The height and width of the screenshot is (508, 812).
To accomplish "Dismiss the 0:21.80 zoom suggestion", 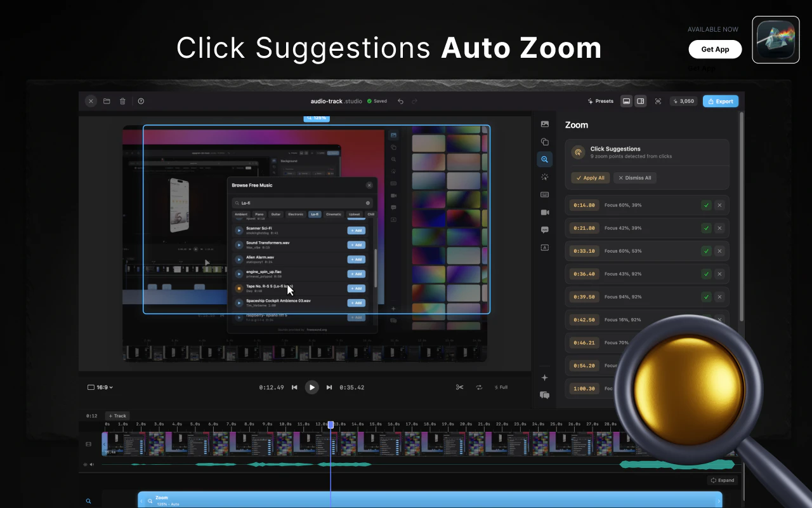I will [719, 228].
